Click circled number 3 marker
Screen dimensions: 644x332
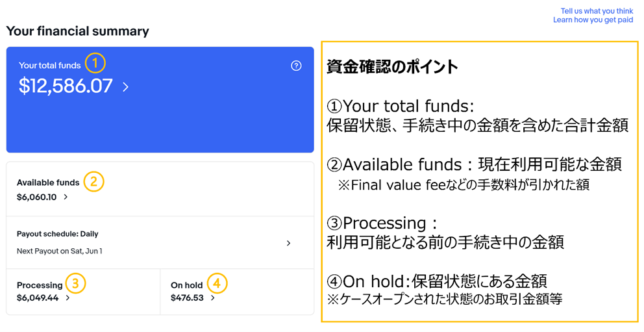(x=75, y=283)
